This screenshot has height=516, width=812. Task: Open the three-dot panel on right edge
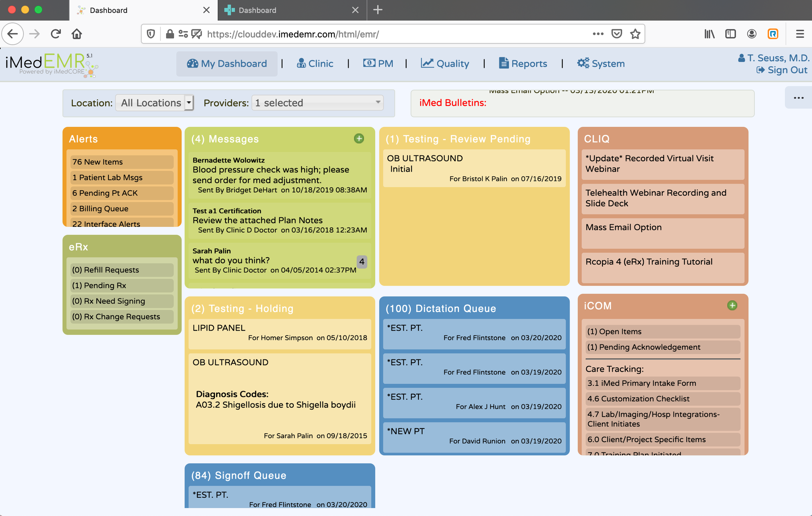click(x=798, y=98)
